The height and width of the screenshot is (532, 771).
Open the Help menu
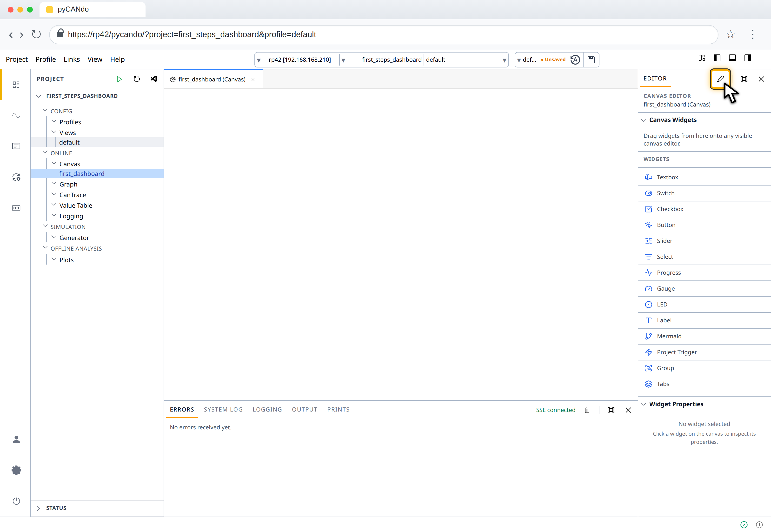tap(117, 59)
